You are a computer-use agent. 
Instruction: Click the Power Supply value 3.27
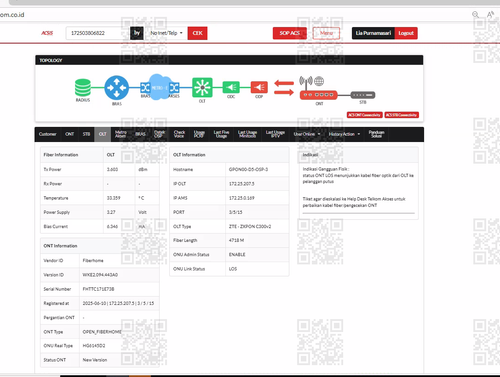[x=111, y=212]
